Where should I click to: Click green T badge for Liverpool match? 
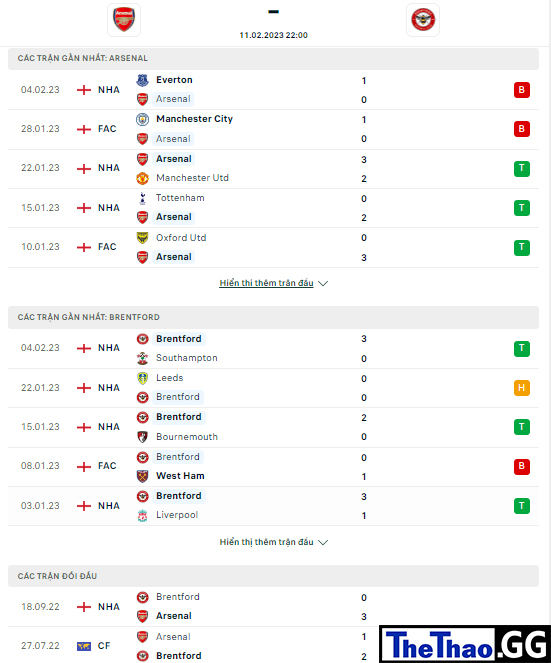click(521, 506)
